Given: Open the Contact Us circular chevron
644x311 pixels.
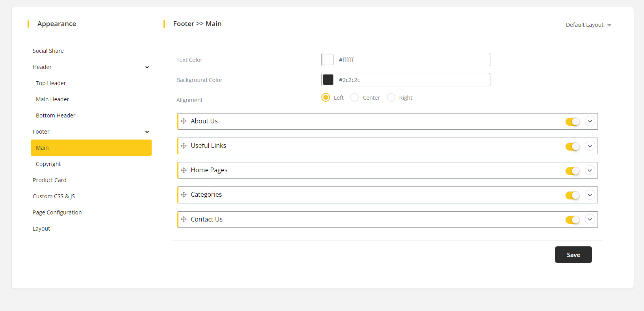Looking at the screenshot, I should click(590, 220).
